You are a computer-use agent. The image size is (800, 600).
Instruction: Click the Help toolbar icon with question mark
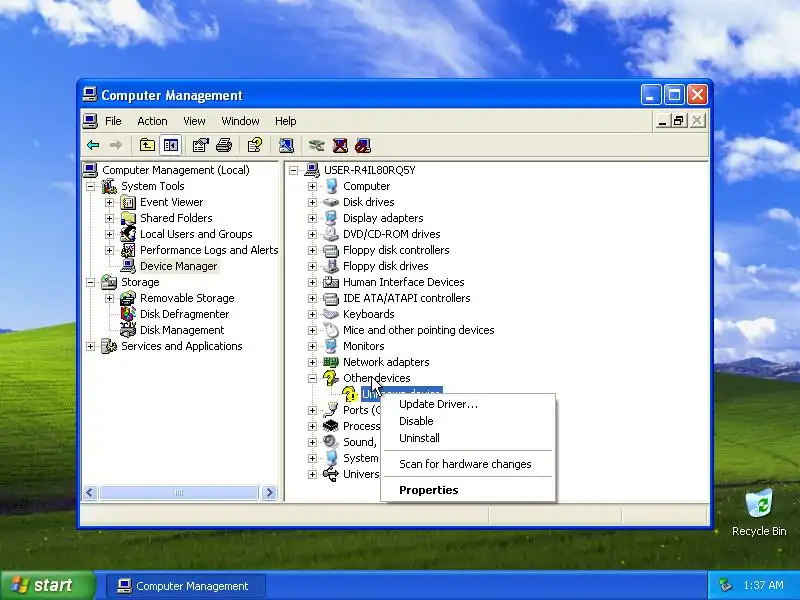pyautogui.click(x=255, y=145)
